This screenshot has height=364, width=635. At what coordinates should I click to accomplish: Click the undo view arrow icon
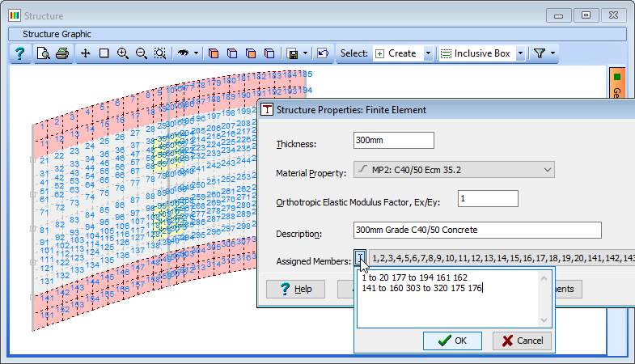[x=323, y=53]
